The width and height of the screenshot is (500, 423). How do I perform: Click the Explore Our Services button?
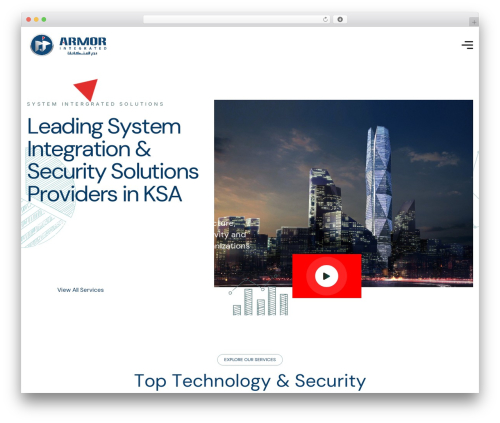250,360
